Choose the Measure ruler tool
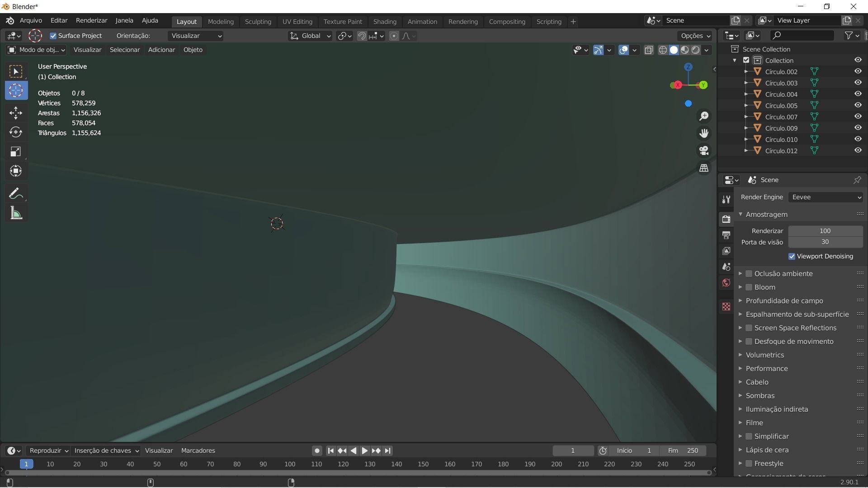The height and width of the screenshot is (488, 868). (x=16, y=213)
